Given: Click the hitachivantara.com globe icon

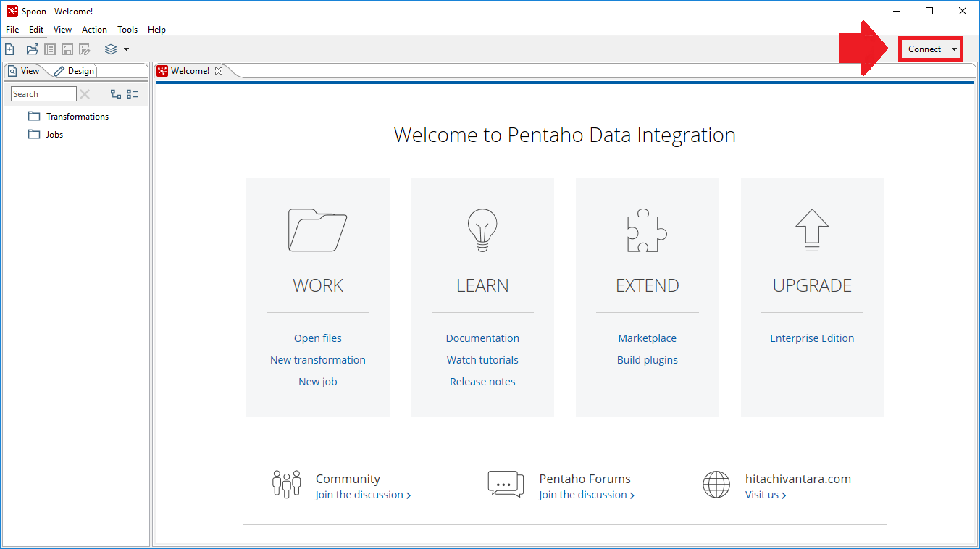Looking at the screenshot, I should (x=716, y=485).
